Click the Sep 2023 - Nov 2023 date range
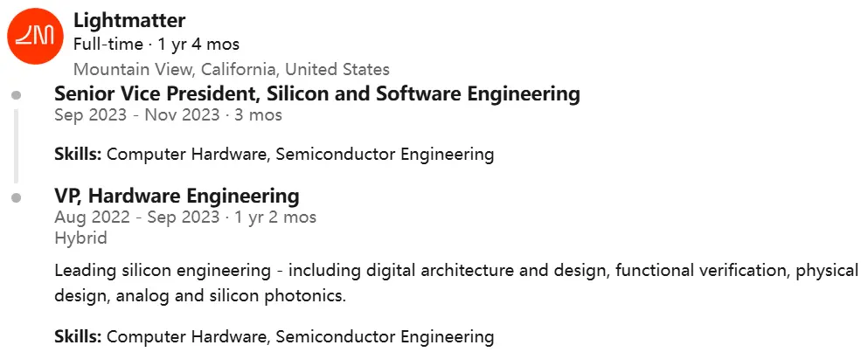The width and height of the screenshot is (868, 352). (169, 115)
